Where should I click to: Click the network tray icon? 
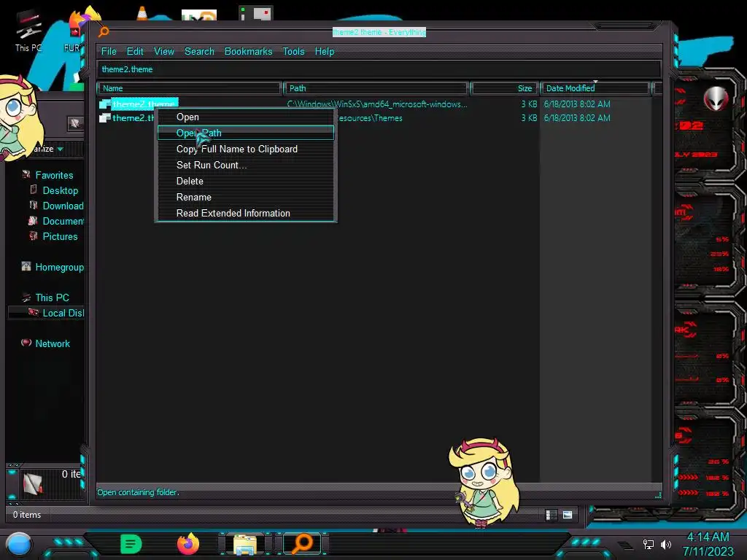649,544
